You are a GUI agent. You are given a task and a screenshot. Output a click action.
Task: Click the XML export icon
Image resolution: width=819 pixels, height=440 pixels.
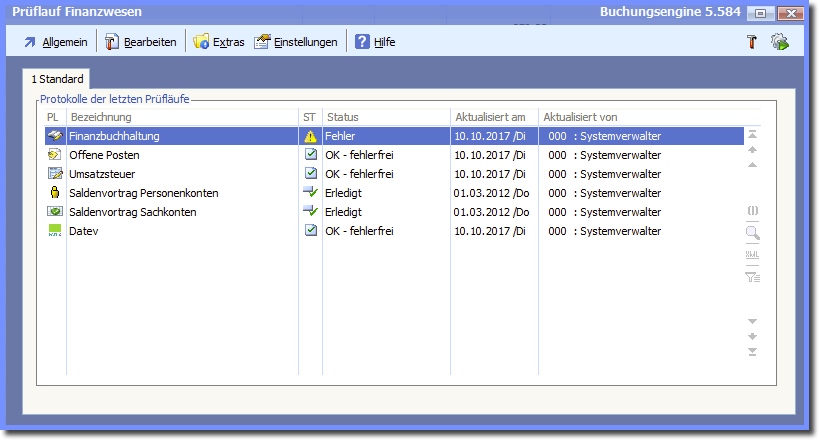pos(752,255)
